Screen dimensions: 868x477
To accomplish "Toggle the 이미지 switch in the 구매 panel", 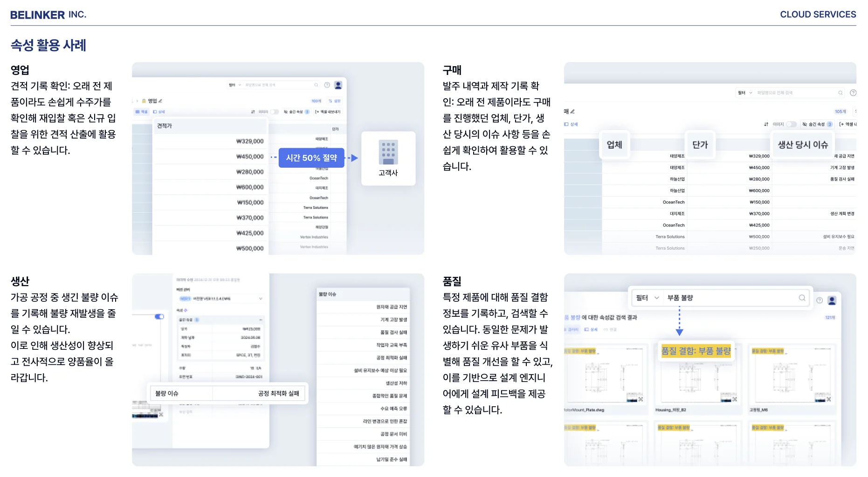I will [792, 124].
